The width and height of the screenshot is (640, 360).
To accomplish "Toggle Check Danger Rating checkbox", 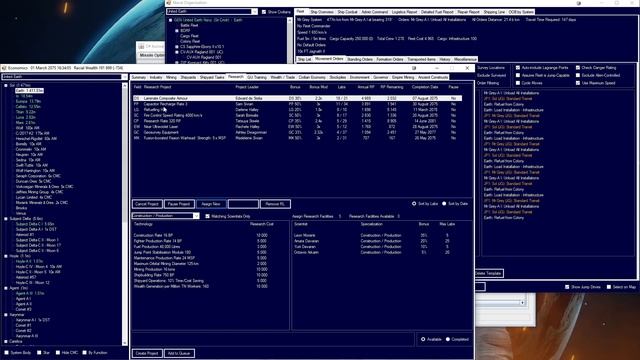I will [x=578, y=68].
